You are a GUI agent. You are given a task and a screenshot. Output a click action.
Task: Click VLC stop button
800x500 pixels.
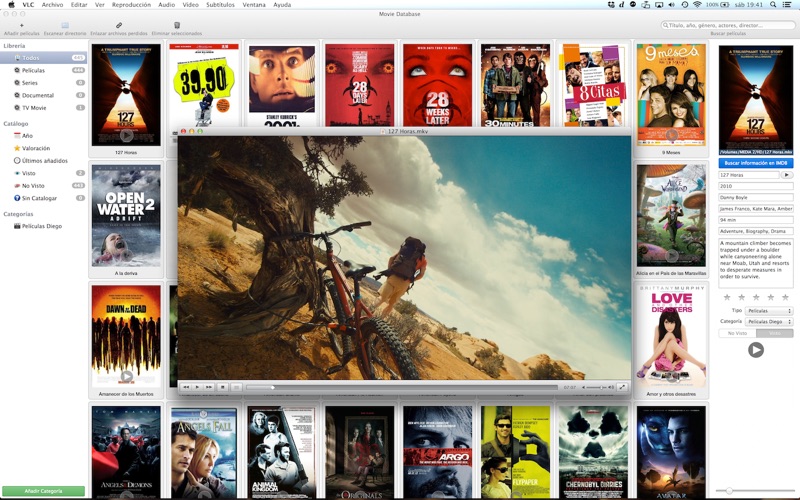tap(222, 387)
